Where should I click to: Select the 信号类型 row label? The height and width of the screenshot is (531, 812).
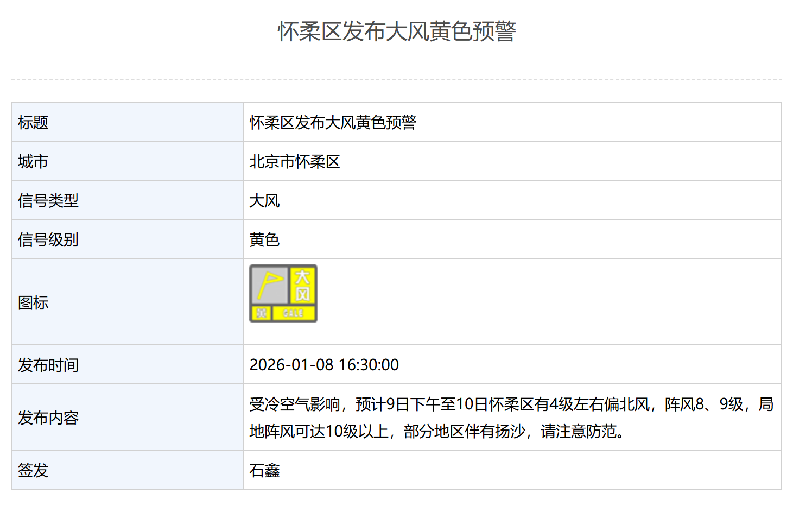point(48,201)
